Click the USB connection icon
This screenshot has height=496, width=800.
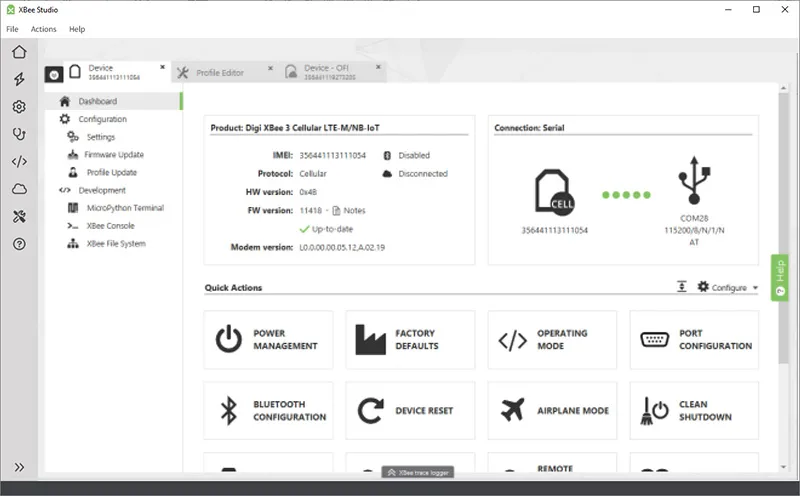click(694, 180)
